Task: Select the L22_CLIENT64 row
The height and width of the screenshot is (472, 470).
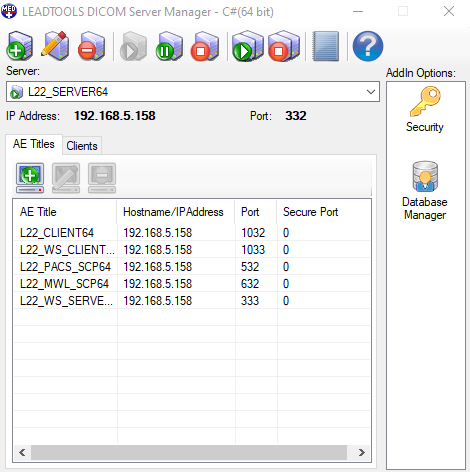Action: 192,233
